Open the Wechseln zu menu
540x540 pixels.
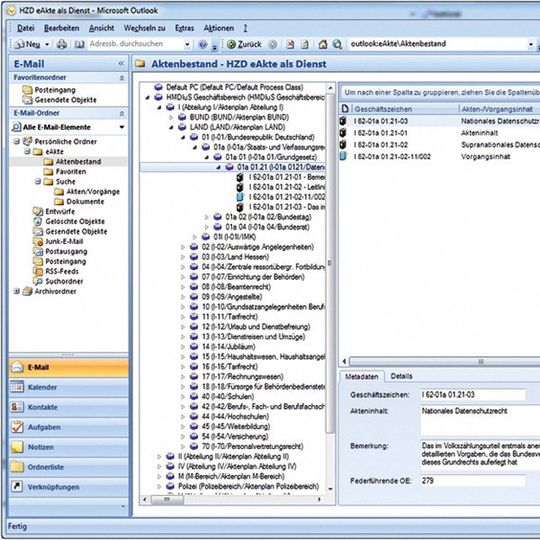click(x=144, y=28)
